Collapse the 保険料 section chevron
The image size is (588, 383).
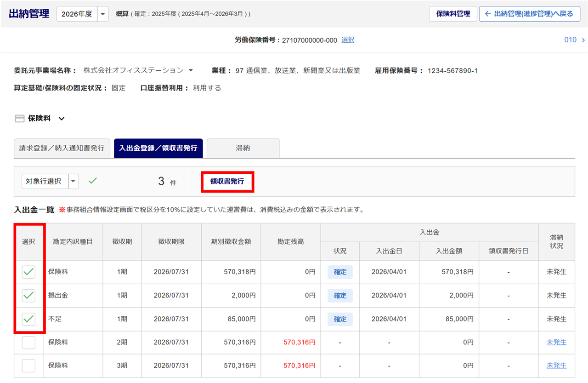(x=62, y=119)
